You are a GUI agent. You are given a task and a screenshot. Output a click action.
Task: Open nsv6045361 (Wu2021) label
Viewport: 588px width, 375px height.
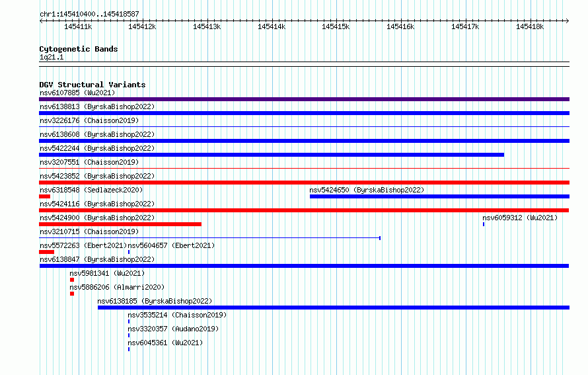coord(165,343)
